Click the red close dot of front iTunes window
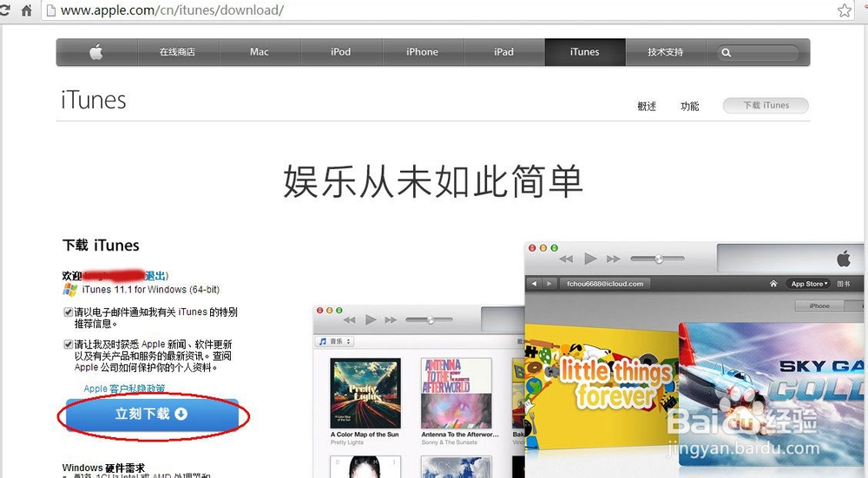Image resolution: width=868 pixels, height=478 pixels. [x=532, y=248]
